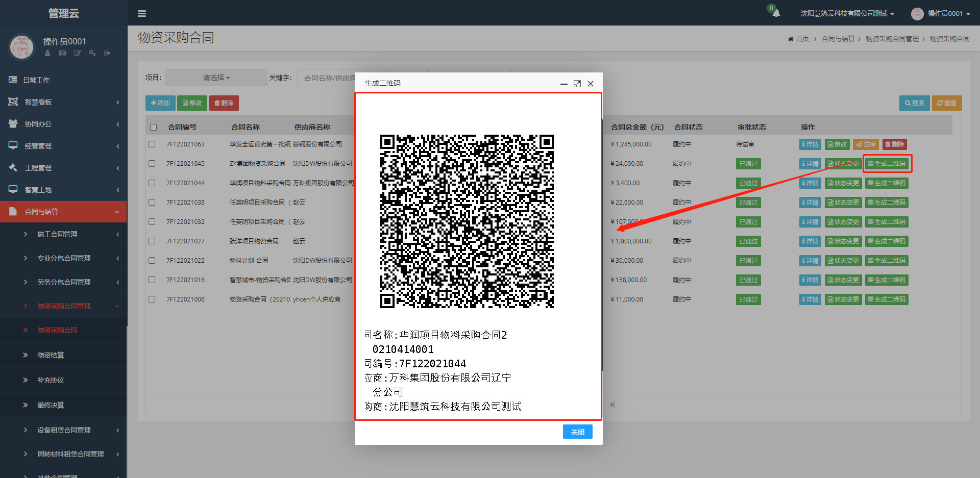Click 生成二维码 for contract 7F122021045
The image size is (980, 478).
pos(887,164)
